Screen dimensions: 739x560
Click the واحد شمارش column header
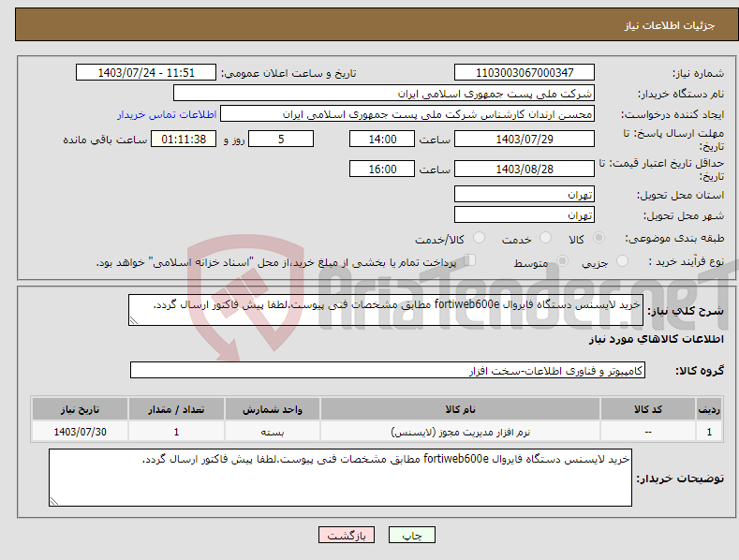pyautogui.click(x=273, y=409)
